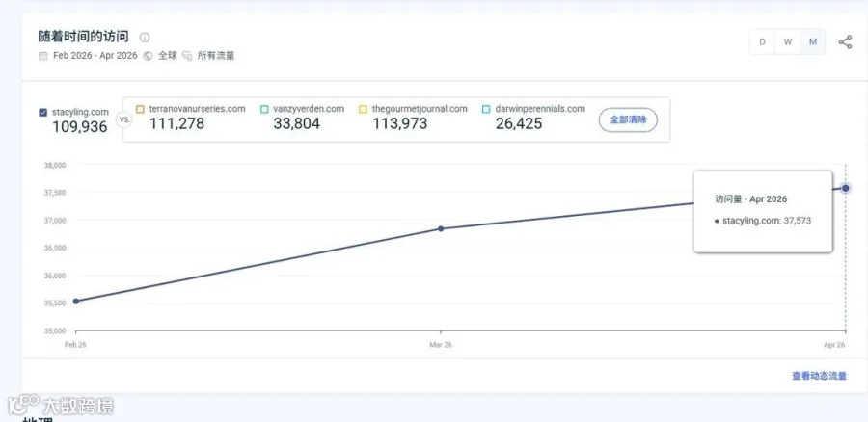Click the Feb 2026 - Apr 2026 date range
This screenshot has width=868, height=422.
point(95,56)
